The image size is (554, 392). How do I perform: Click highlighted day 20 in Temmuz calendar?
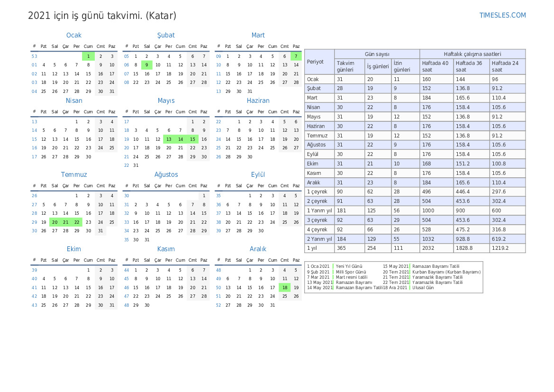point(55,222)
